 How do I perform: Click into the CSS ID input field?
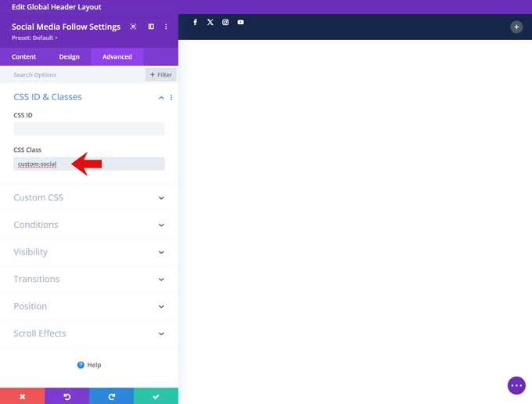coord(88,129)
